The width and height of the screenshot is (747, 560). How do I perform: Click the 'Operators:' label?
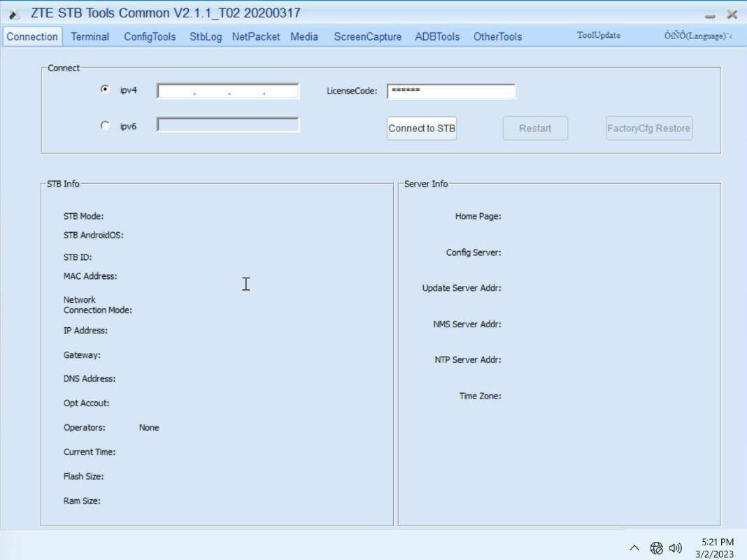[85, 428]
